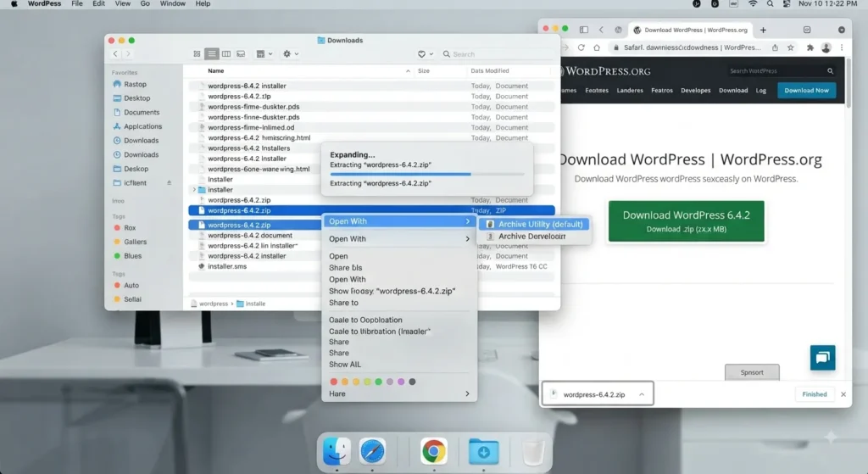Open the Apple menu
Screen dimensions: 868x474
pyautogui.click(x=14, y=4)
